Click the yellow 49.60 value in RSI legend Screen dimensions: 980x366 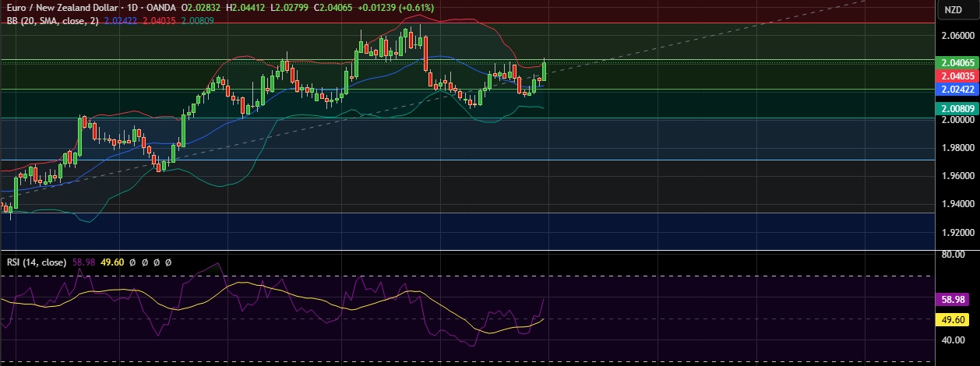tap(114, 262)
